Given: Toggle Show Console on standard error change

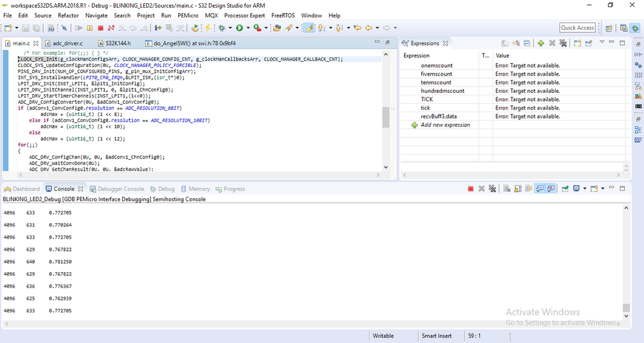Looking at the screenshot, I should click(x=551, y=189).
